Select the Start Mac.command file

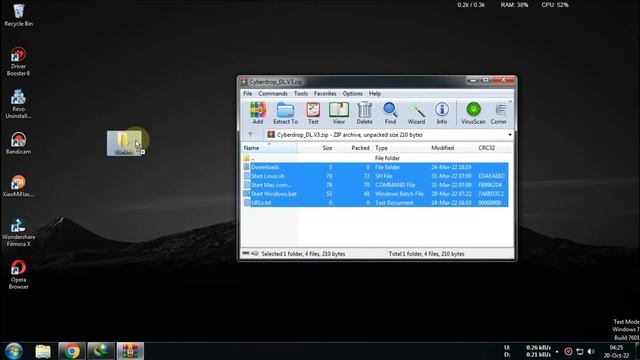[x=375, y=185]
